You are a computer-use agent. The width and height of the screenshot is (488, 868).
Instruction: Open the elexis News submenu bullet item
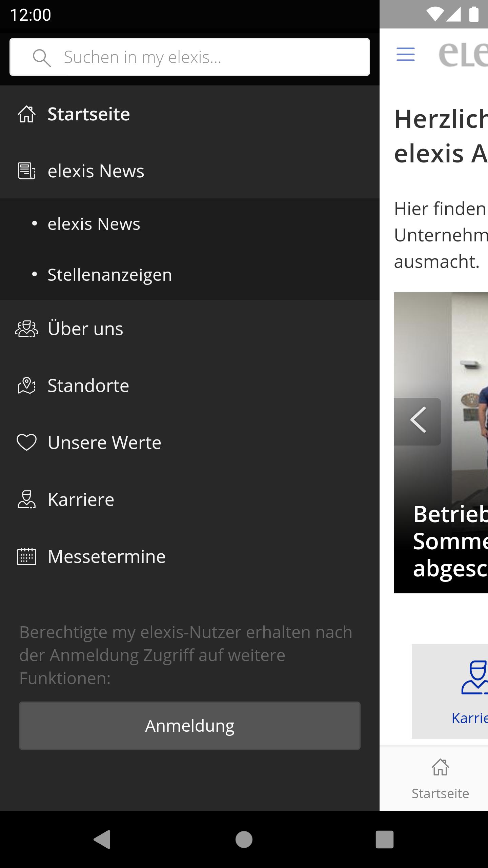tap(190, 224)
